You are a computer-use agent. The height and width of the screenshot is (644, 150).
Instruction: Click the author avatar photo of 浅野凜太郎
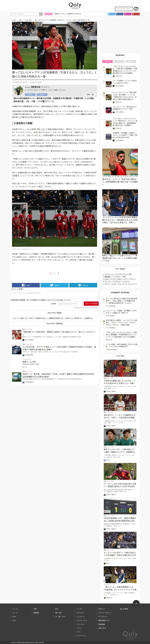(x=18, y=91)
